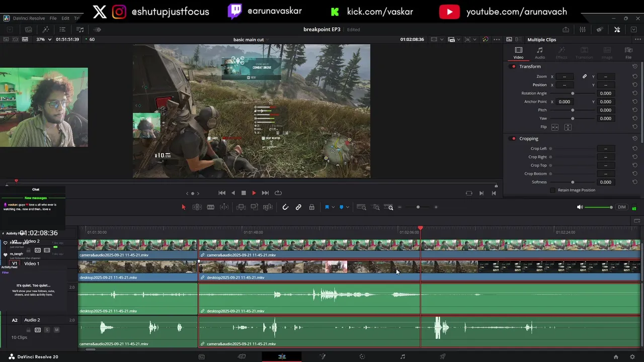Open the 'basic main cut' timeline dropdown
This screenshot has height=362, width=644.
pyautogui.click(x=268, y=40)
